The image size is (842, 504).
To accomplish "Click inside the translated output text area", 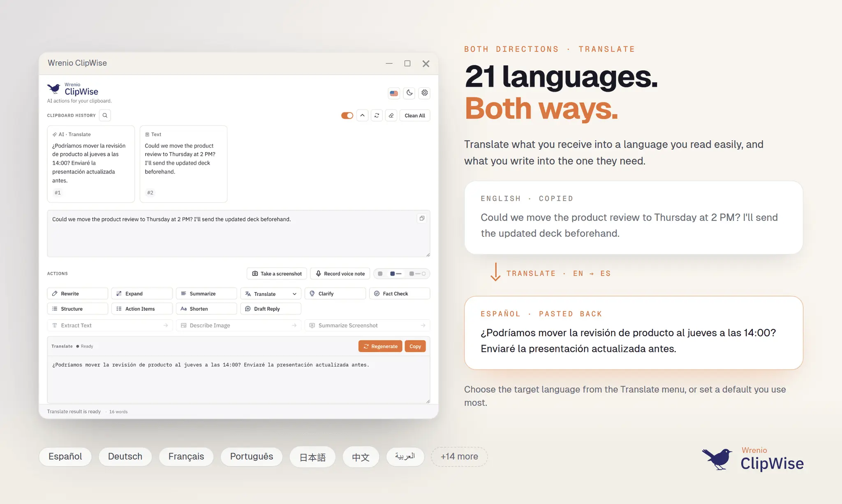I will tap(238, 379).
